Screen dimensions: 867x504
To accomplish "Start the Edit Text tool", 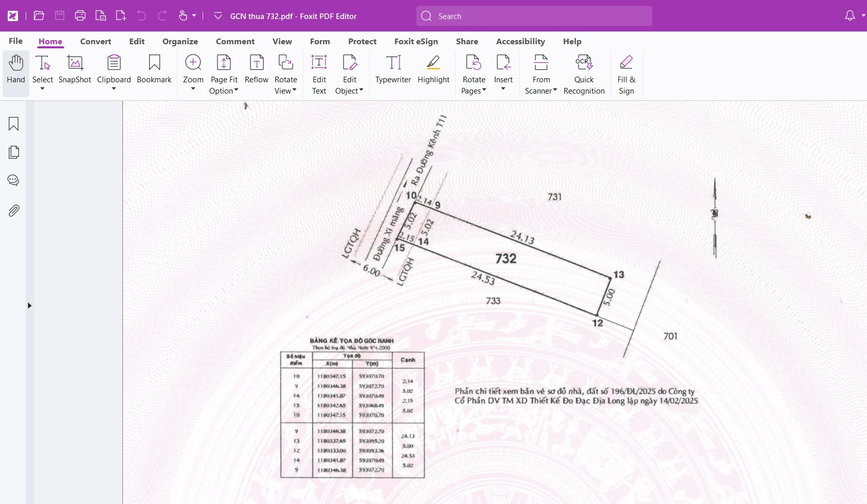I will [x=319, y=75].
